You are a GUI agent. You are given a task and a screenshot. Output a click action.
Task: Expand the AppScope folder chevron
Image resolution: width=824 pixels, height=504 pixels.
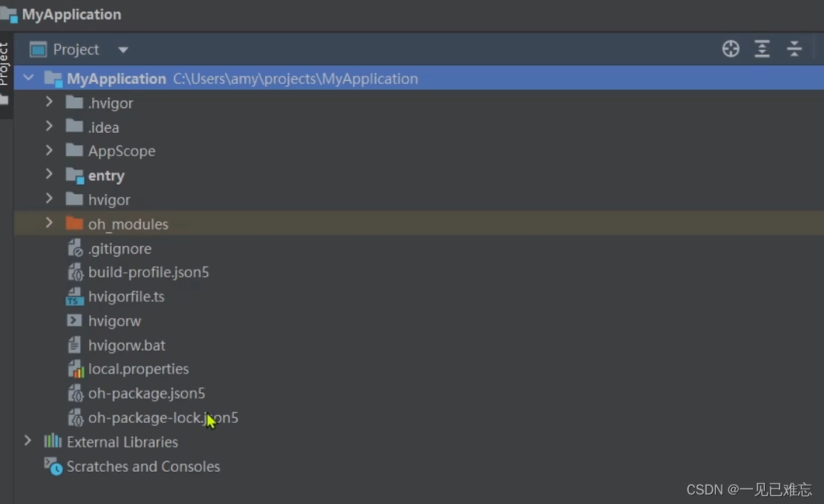pos(49,150)
